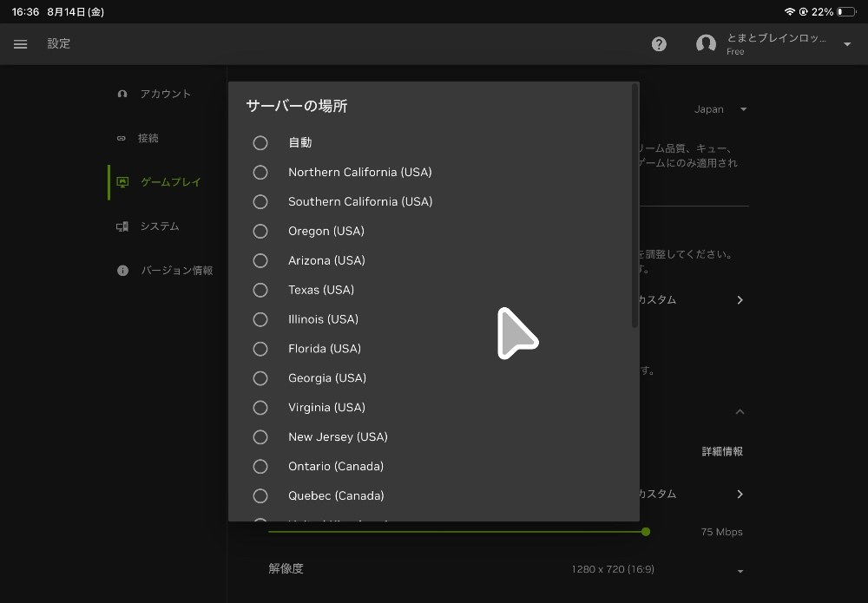Image resolution: width=868 pixels, height=603 pixels.
Task: Click the ゲームプレイ monitor icon
Action: coord(122,182)
